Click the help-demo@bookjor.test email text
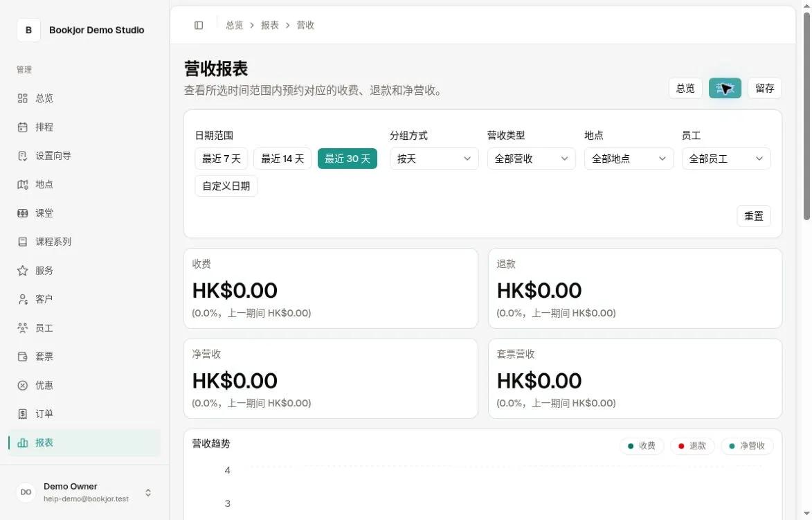812x520 pixels. click(x=86, y=499)
